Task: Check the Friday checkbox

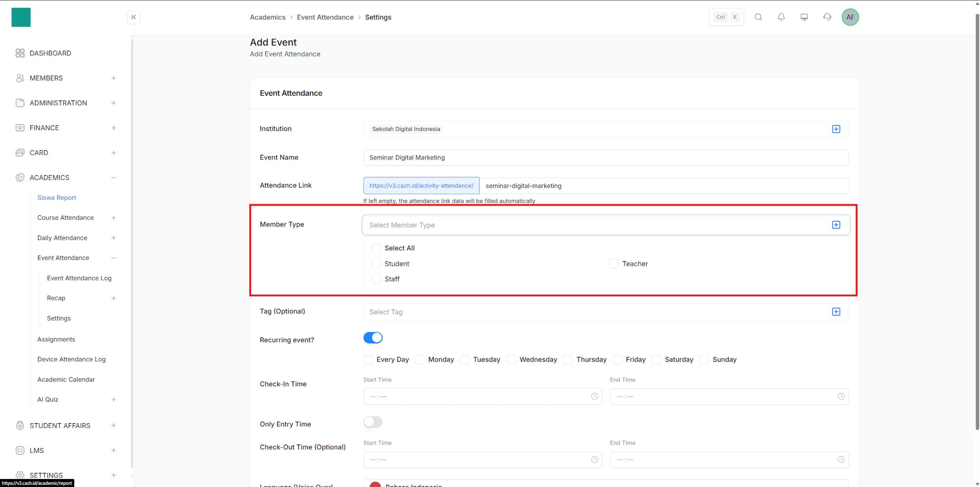Action: click(617, 360)
